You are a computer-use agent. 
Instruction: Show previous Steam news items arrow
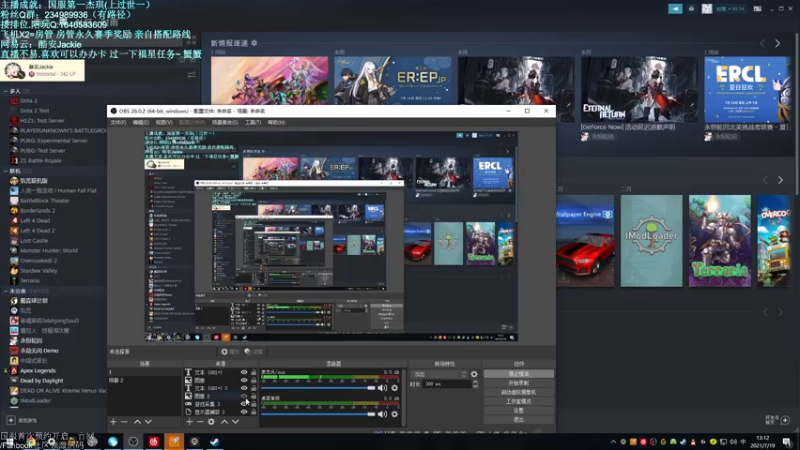(762, 44)
